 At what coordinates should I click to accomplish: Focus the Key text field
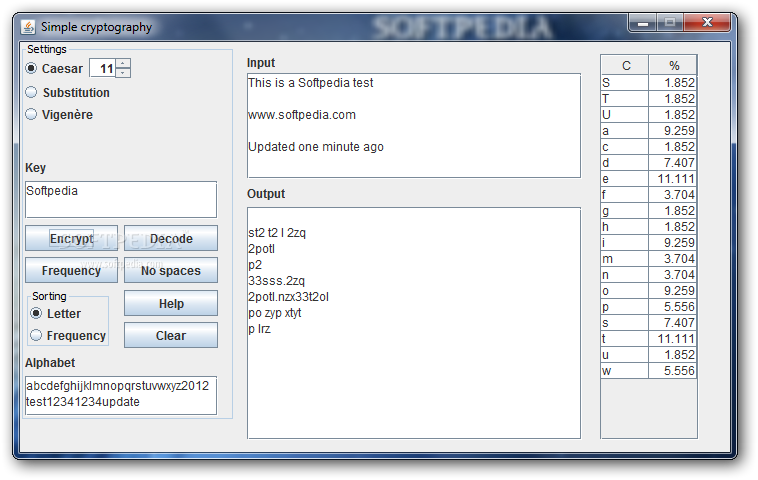121,199
